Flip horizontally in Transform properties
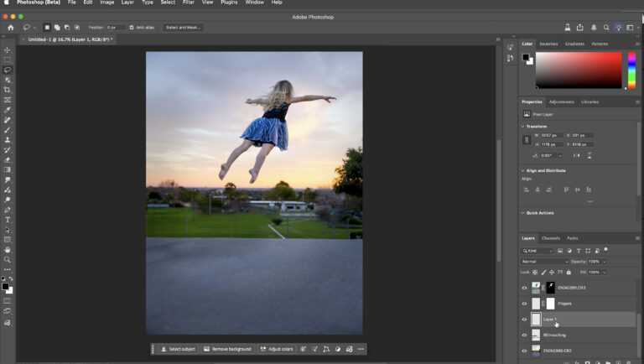Image resolution: width=644 pixels, height=364 pixels. pyautogui.click(x=577, y=155)
